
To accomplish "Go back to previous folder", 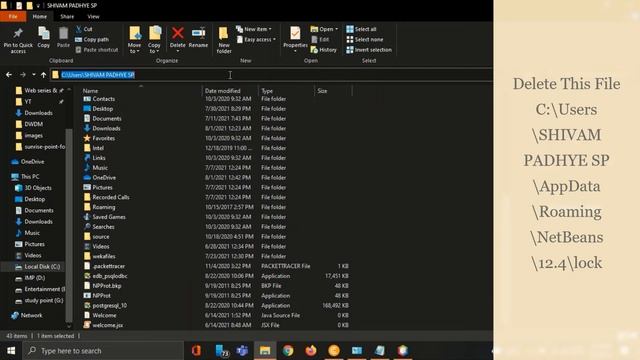I will click(x=9, y=75).
